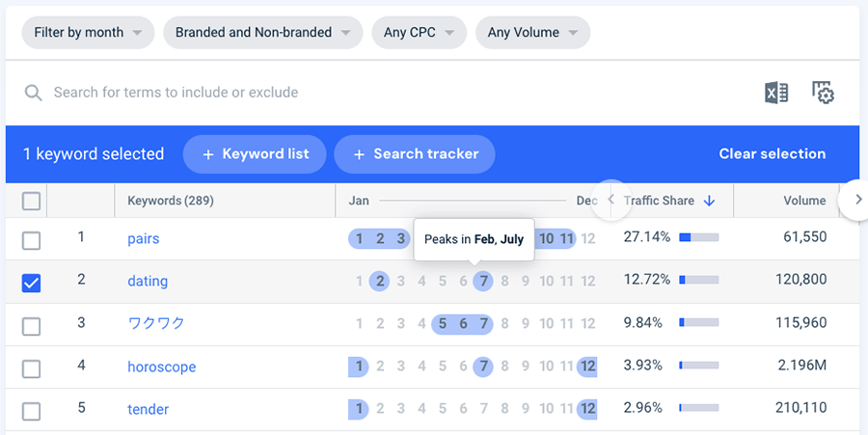Toggle the select-all keywords checkbox
The height and width of the screenshot is (435, 868).
click(31, 201)
